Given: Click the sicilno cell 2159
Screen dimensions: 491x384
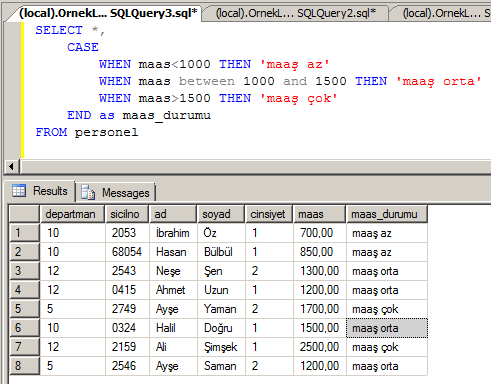Looking at the screenshot, I should point(127,347).
